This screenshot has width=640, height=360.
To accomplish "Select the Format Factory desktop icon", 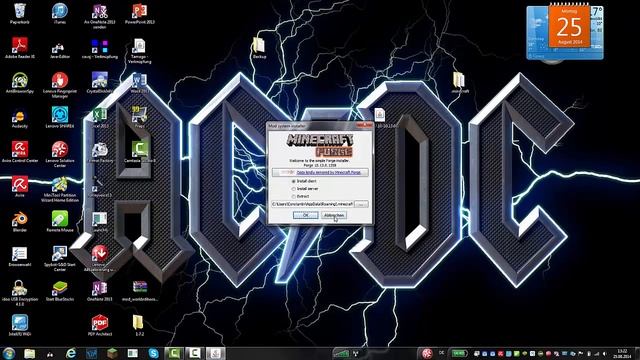I will point(100,153).
